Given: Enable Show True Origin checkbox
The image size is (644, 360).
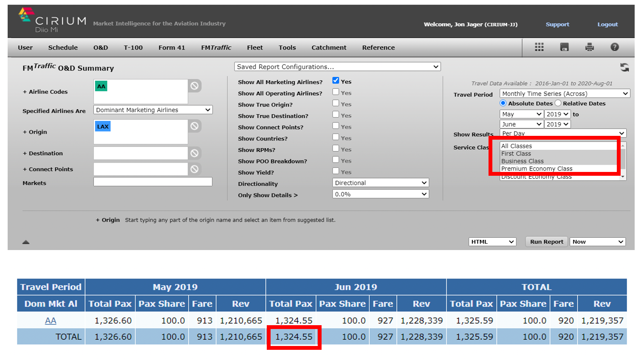Looking at the screenshot, I should coord(336,103).
